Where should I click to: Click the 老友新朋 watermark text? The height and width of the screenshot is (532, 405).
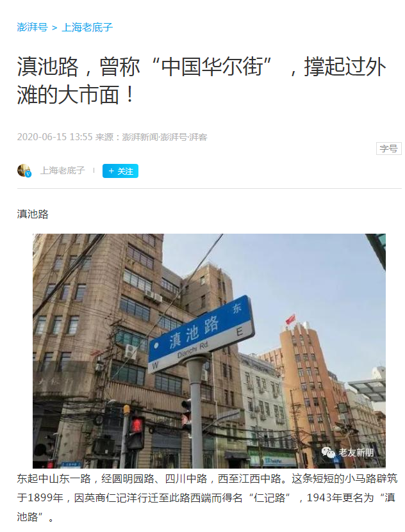click(x=356, y=452)
